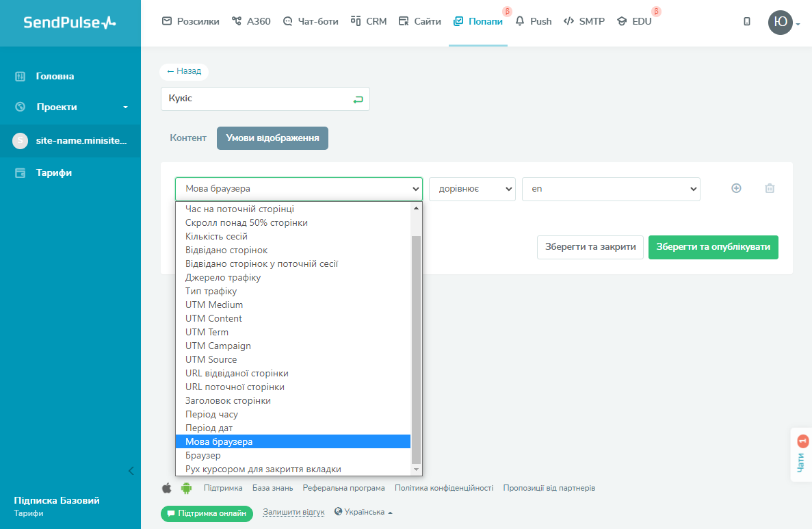Open the дорівнює operator dropdown
Screen dimensions: 812x529
[x=472, y=189]
